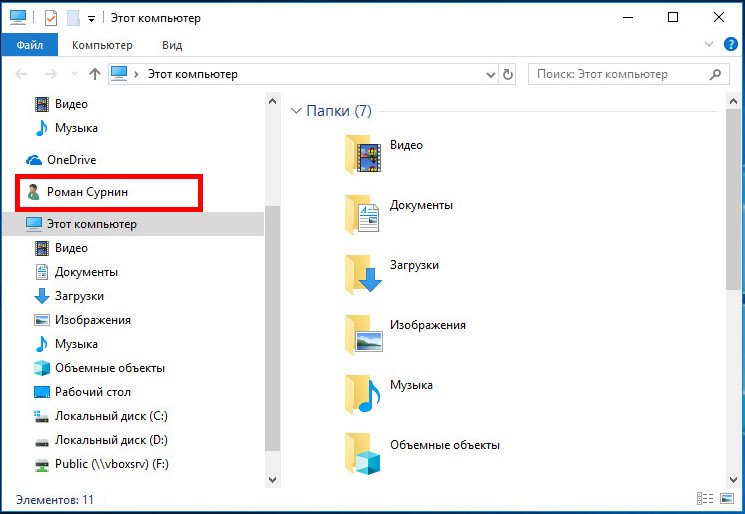Maximize the Этот компьютер window
This screenshot has width=745, height=514.
point(673,18)
